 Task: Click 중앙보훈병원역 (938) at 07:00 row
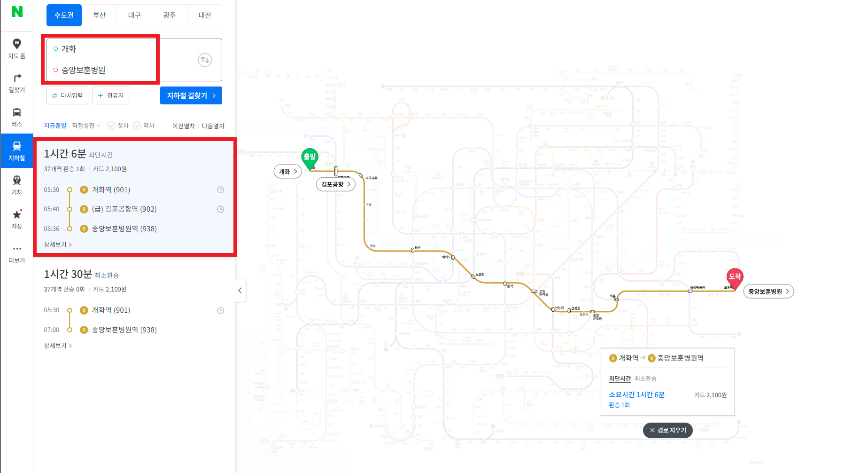pos(124,330)
